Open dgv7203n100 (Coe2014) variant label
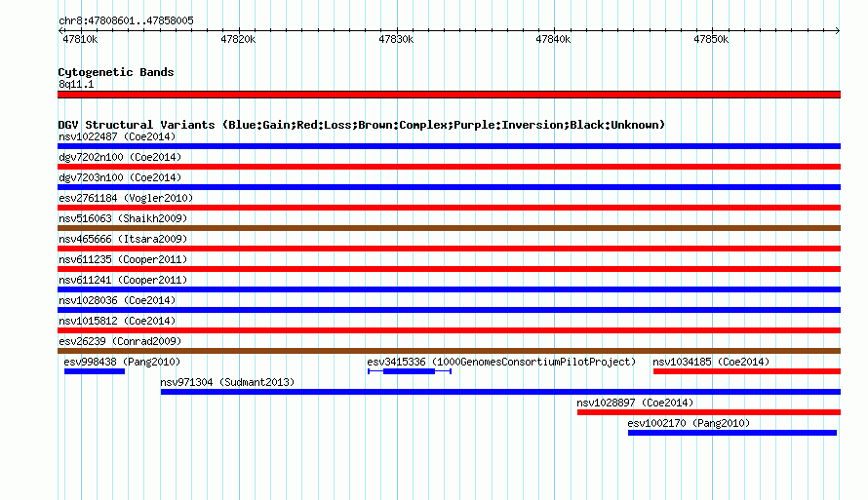 click(x=120, y=177)
